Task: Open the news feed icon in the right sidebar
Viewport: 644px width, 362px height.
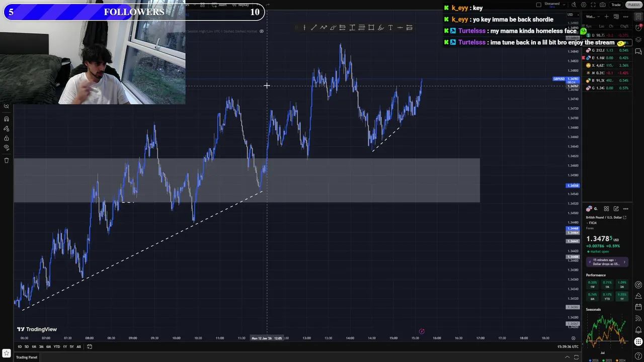Action: pyautogui.click(x=638, y=318)
